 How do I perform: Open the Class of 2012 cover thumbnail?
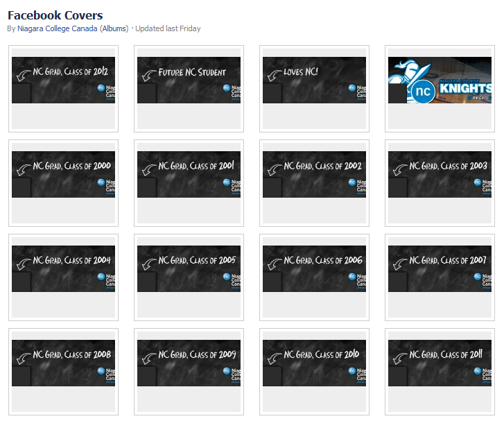63,89
